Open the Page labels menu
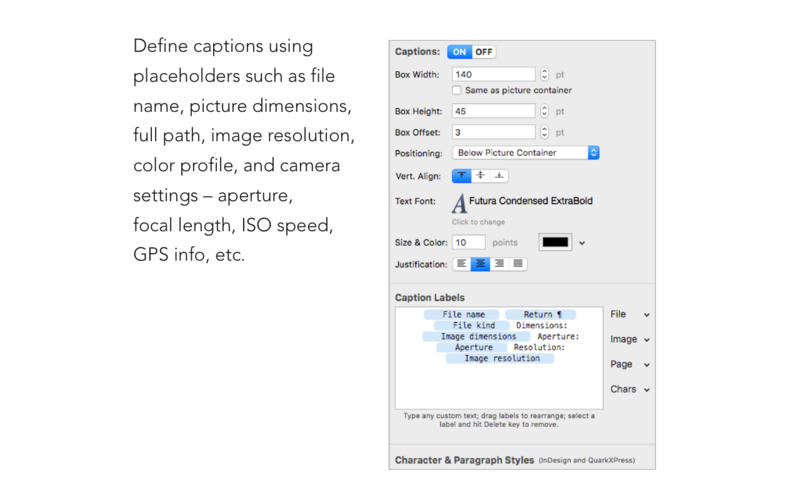This screenshot has width=800, height=500. (630, 364)
